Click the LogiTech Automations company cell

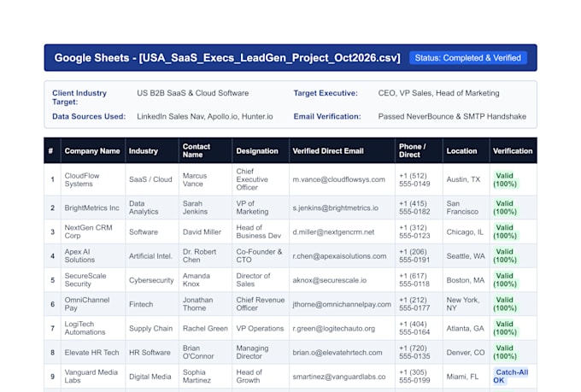93,328
